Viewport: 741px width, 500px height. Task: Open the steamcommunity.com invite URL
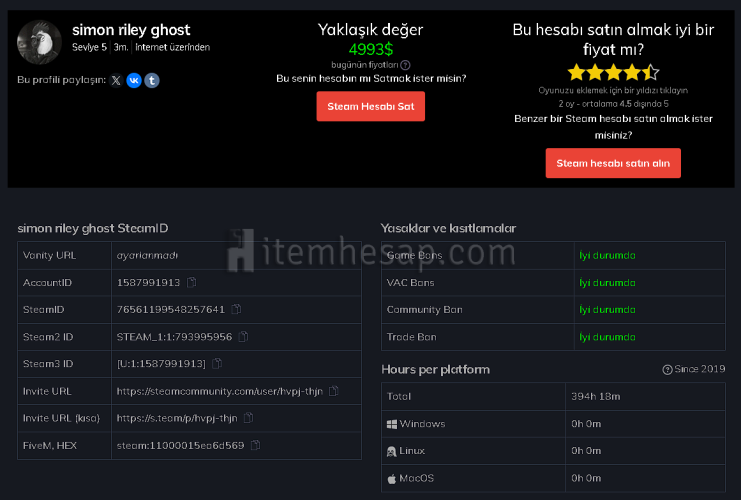click(x=221, y=391)
